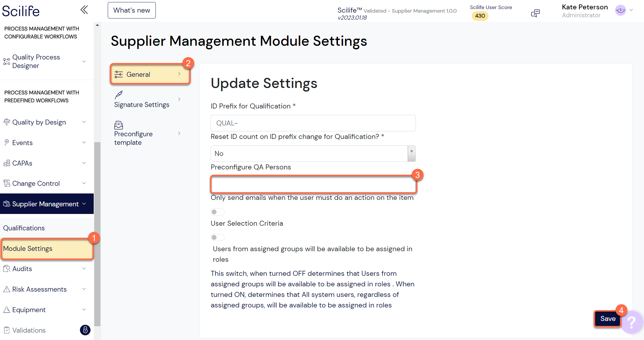Click the Scilife User Score 430 badge

[480, 16]
